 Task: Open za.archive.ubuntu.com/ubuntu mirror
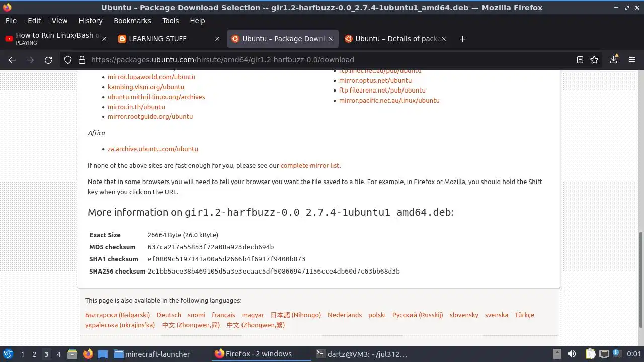tap(153, 149)
